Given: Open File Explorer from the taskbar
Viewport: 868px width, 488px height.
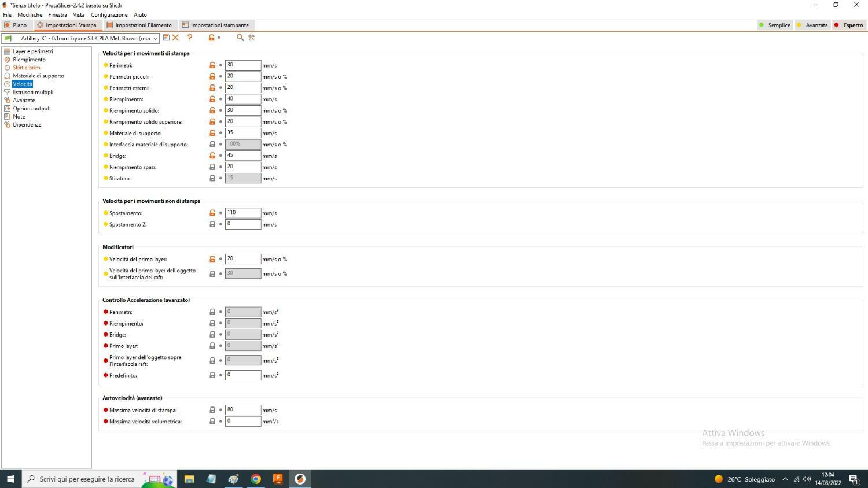Looking at the screenshot, I should coord(189,479).
